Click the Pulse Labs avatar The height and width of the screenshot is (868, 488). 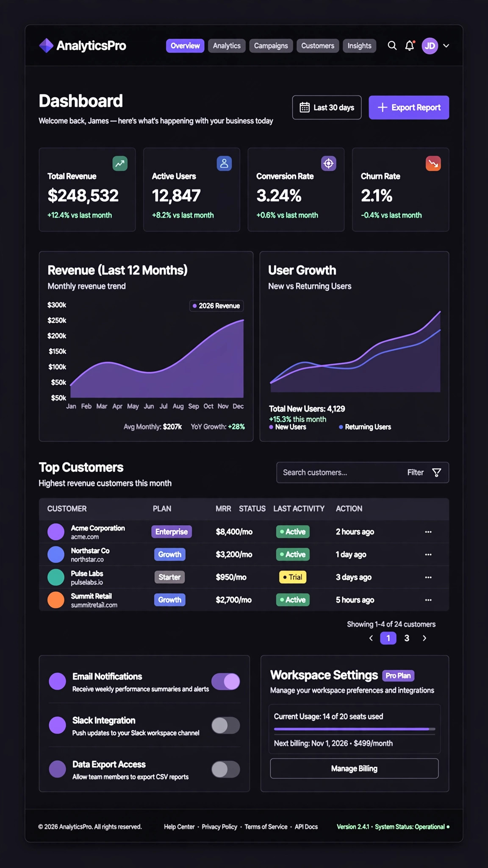56,577
